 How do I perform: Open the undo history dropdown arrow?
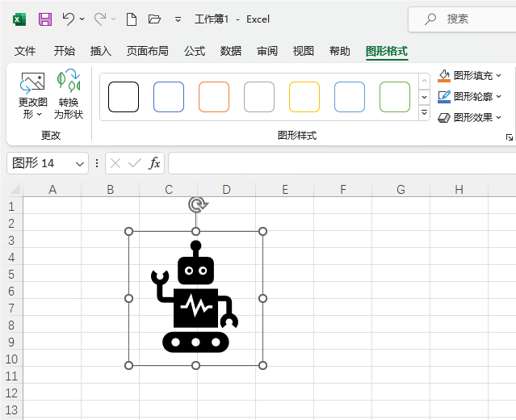tap(82, 19)
